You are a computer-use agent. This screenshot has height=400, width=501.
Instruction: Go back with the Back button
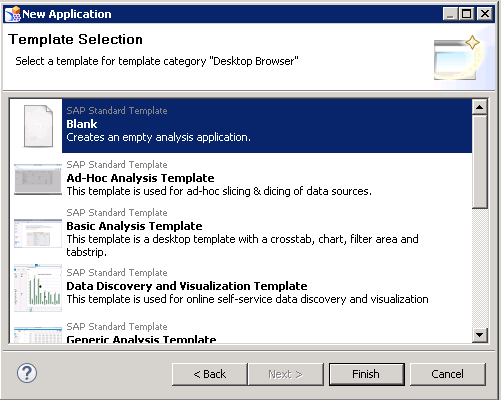tap(210, 374)
